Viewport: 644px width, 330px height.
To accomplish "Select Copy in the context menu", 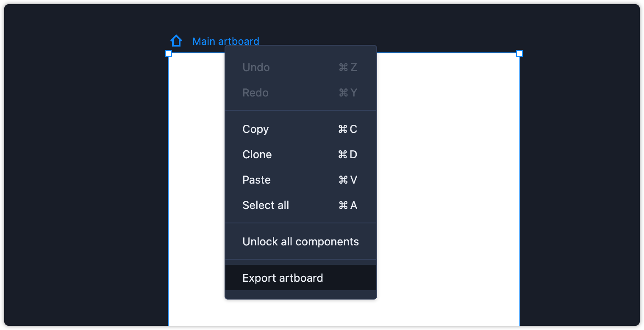I will coord(301,129).
